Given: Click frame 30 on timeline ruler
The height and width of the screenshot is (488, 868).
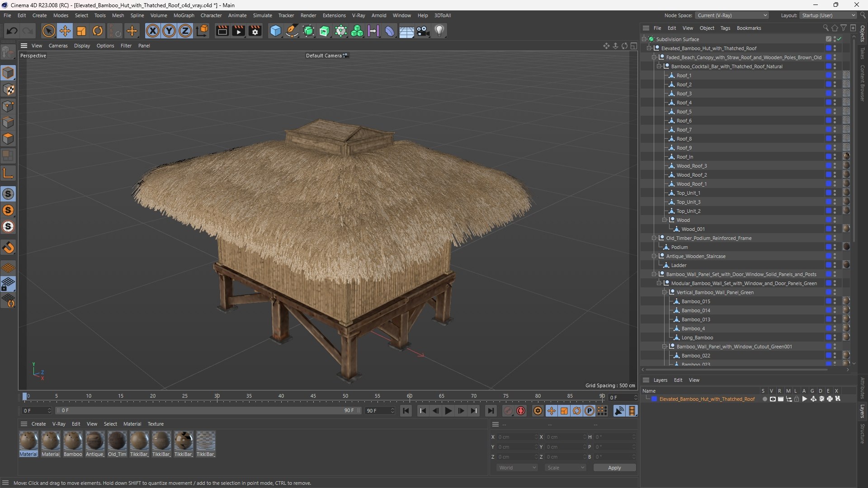Looking at the screenshot, I should pos(217,396).
